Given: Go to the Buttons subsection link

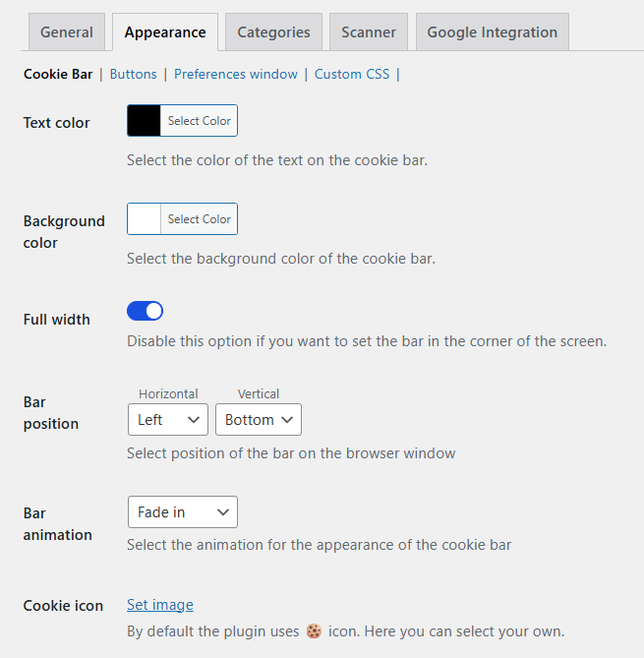Looking at the screenshot, I should 133,74.
